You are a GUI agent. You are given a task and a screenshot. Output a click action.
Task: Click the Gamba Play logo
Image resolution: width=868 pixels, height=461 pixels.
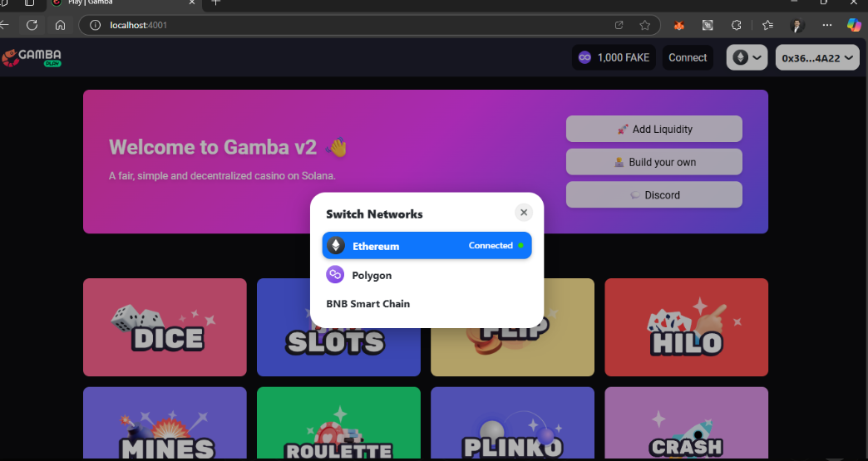pyautogui.click(x=32, y=57)
